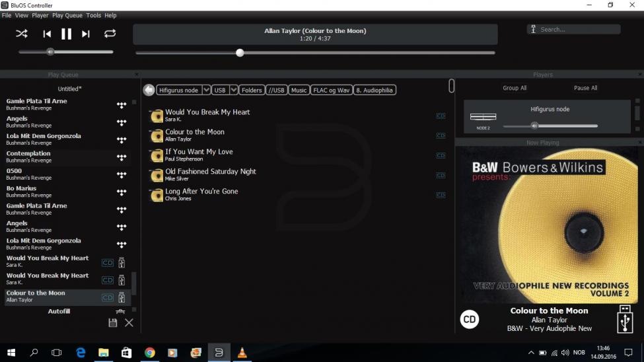Click Tidal icon beside Bo Marius in queue

click(121, 192)
